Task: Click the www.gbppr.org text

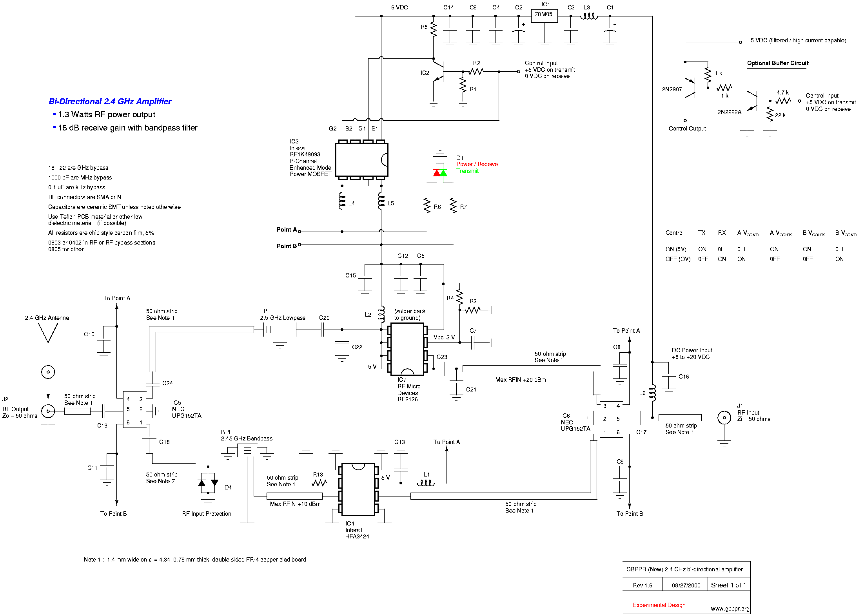Action: tap(730, 609)
